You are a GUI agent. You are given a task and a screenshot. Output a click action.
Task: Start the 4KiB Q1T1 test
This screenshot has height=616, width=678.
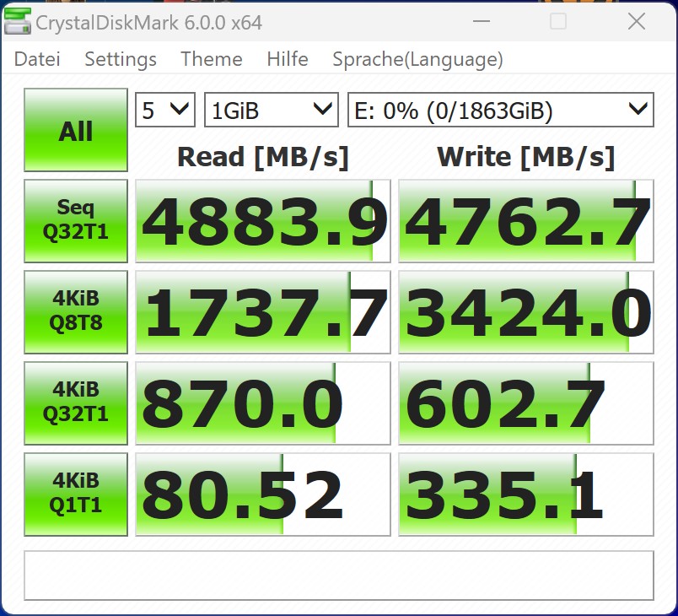76,494
